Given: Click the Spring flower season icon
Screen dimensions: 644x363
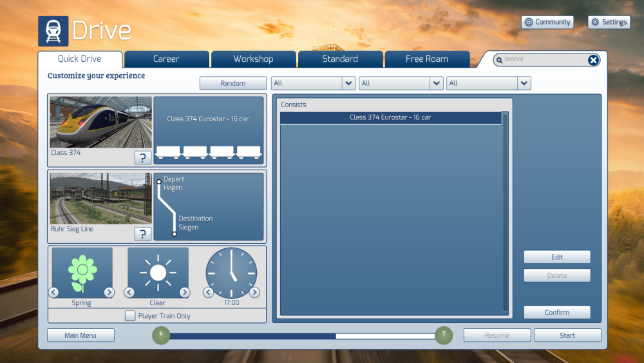Looking at the screenshot, I should [x=82, y=273].
